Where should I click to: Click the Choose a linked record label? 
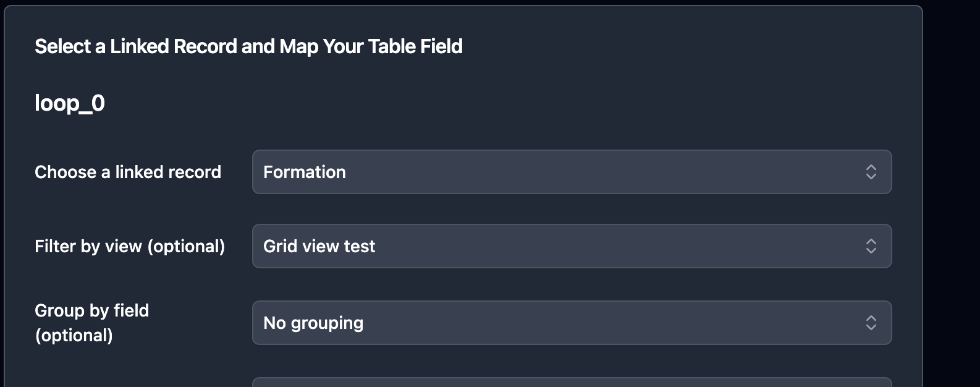pyautogui.click(x=127, y=172)
